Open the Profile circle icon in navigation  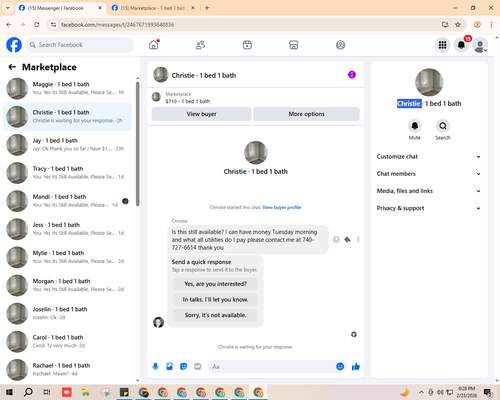340,45
